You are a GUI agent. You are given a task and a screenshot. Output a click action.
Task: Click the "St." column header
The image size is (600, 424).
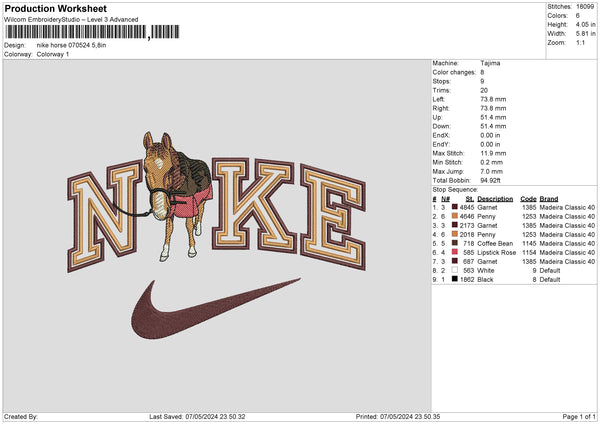[x=470, y=199]
